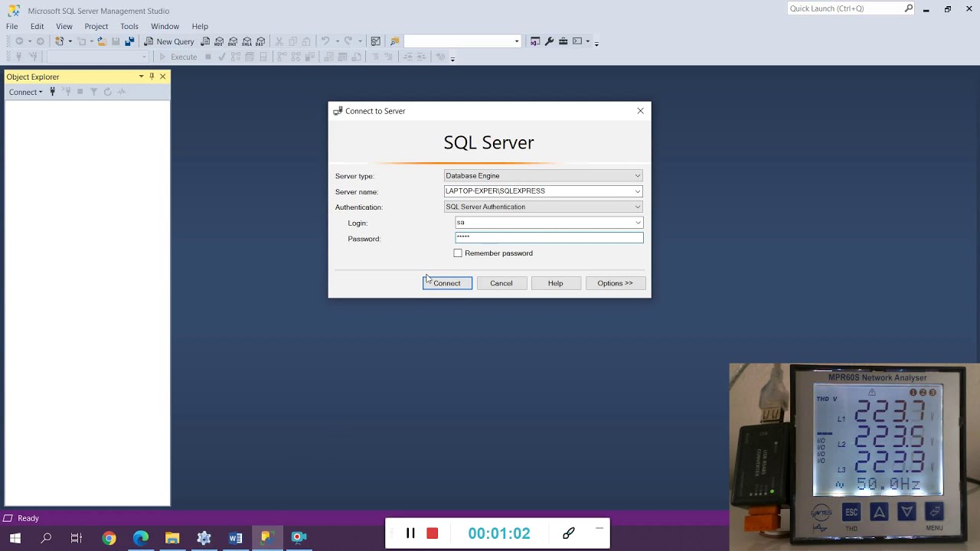
Task: Open the Object Explorer window position dropdown
Action: click(141, 77)
